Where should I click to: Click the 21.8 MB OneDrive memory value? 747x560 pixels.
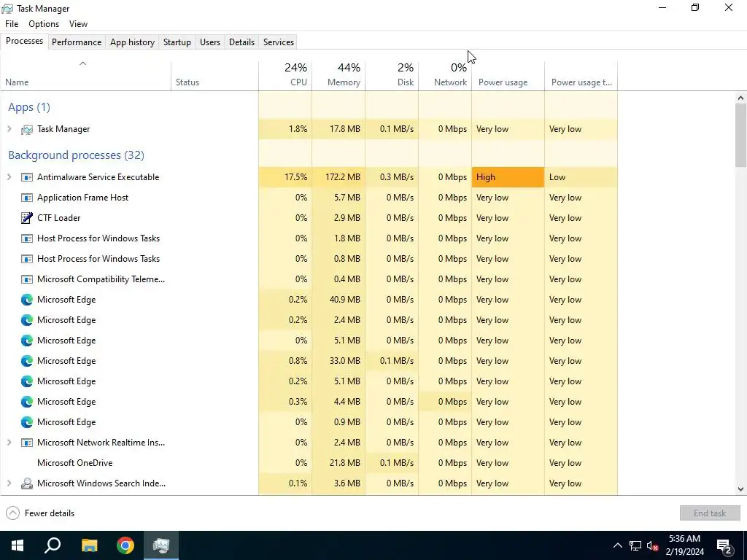[347, 463]
